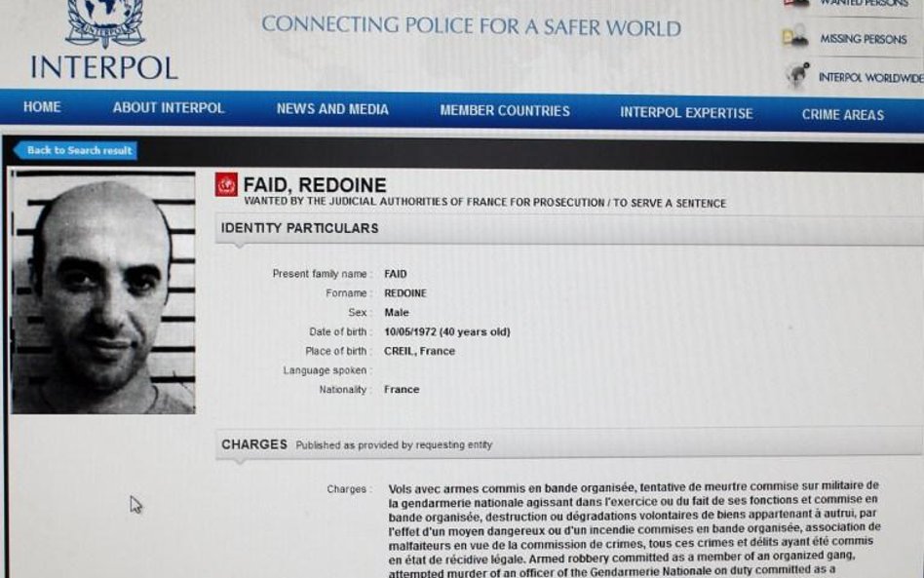Click the slogan CONNECTING POLICE FOR A SAFER WORLD
924x578 pixels.
click(x=472, y=26)
